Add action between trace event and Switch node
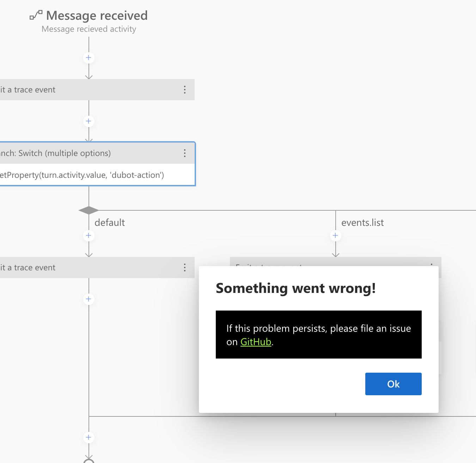This screenshot has width=476, height=463. tap(89, 121)
